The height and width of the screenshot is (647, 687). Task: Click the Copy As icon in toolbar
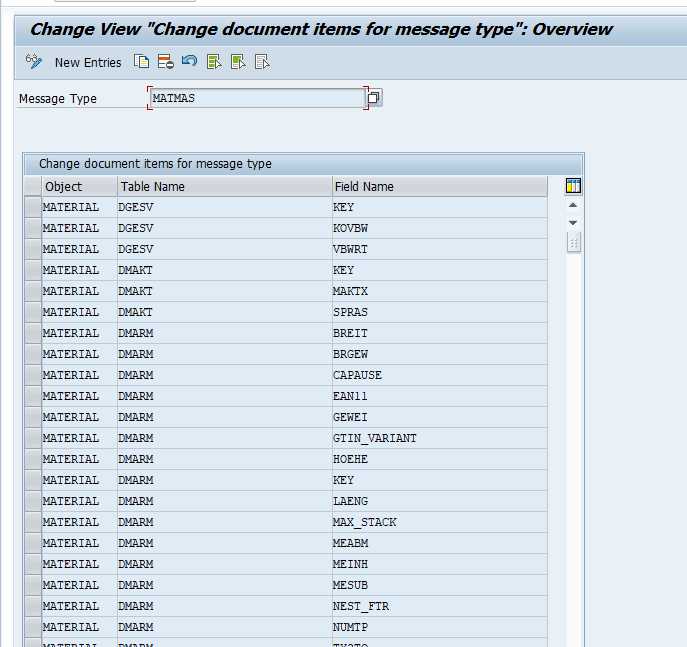(142, 62)
